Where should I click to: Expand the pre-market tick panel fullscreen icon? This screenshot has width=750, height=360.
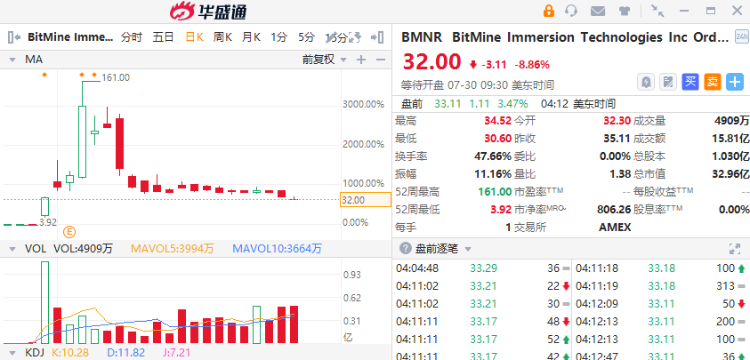[x=734, y=249]
